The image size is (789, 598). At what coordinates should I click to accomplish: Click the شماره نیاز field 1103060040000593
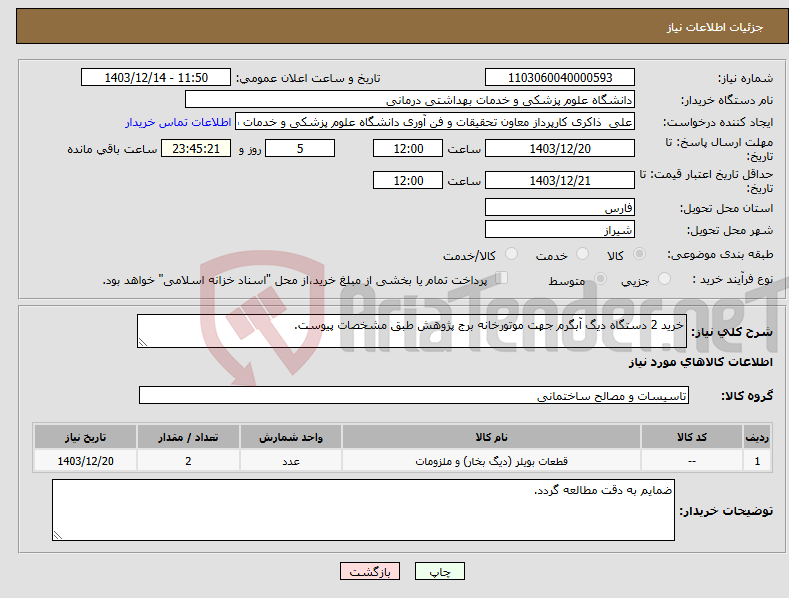pyautogui.click(x=560, y=78)
